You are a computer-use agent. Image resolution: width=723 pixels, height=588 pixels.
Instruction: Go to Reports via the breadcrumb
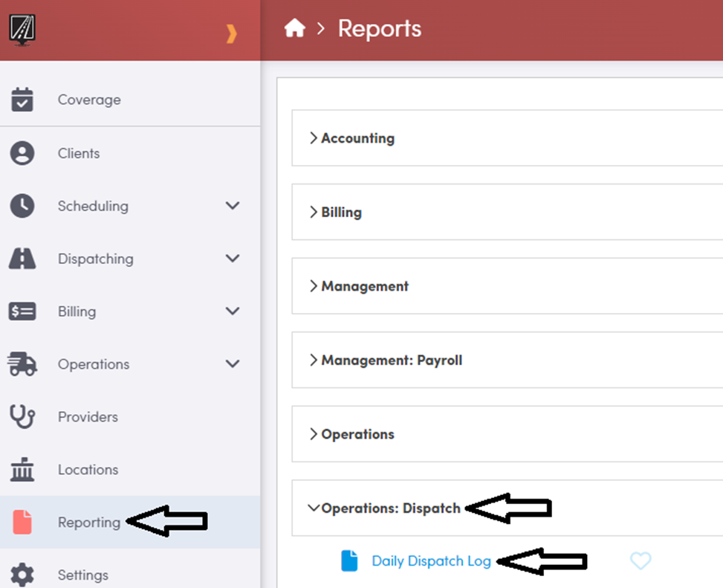point(380,28)
